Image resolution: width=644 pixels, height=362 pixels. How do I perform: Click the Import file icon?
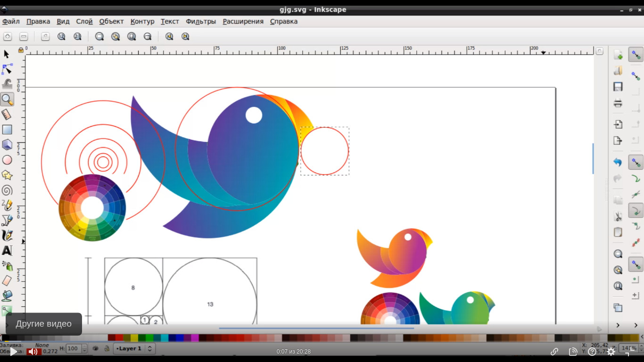click(618, 124)
